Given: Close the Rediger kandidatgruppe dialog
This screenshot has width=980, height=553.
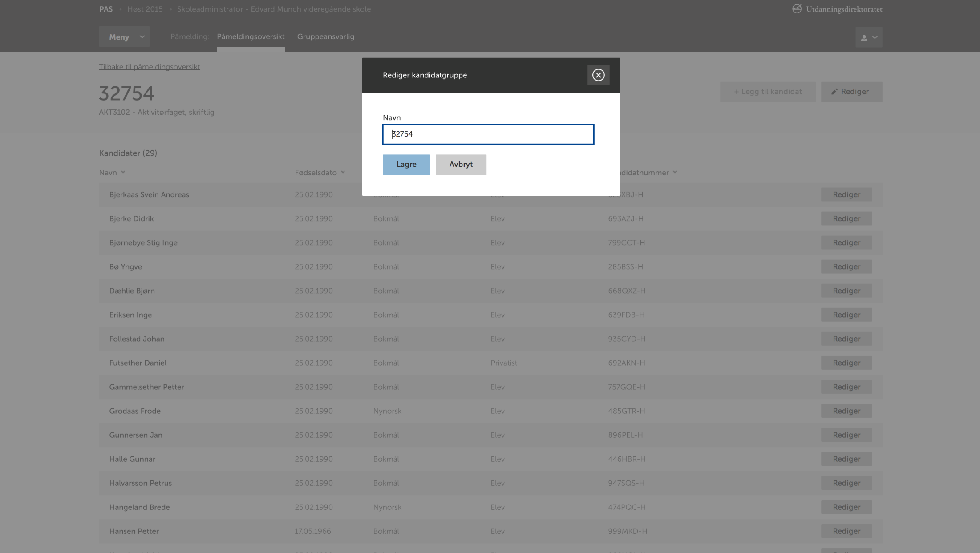Looking at the screenshot, I should coord(598,75).
